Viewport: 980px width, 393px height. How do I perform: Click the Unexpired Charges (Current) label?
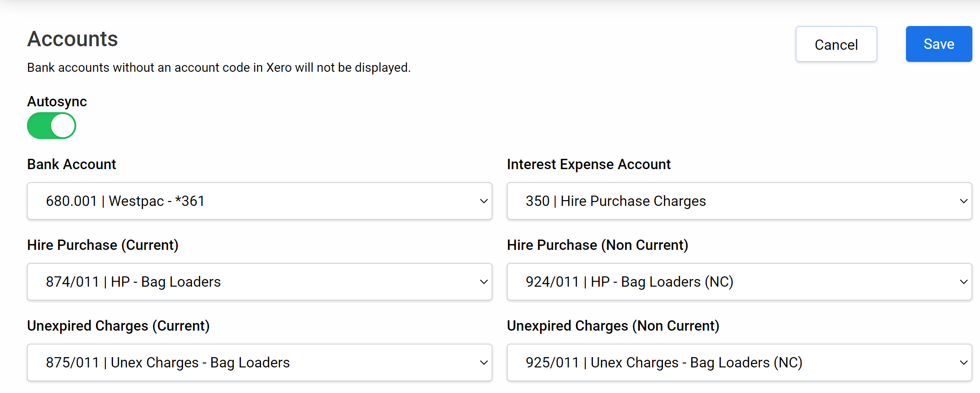click(118, 326)
